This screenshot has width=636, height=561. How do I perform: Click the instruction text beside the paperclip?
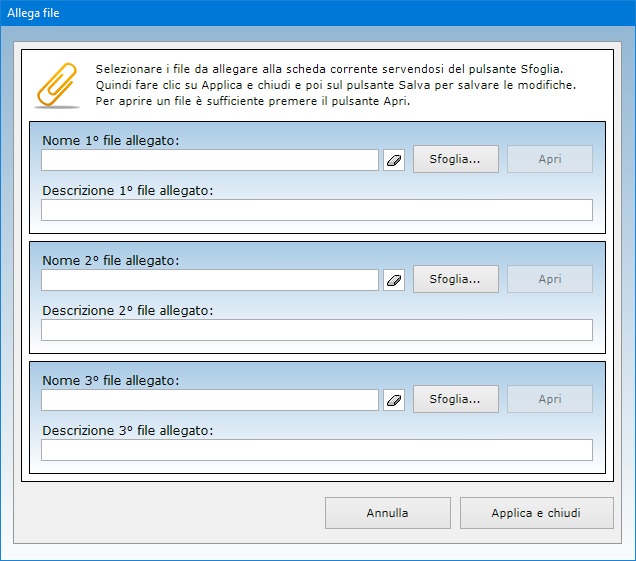pyautogui.click(x=335, y=85)
